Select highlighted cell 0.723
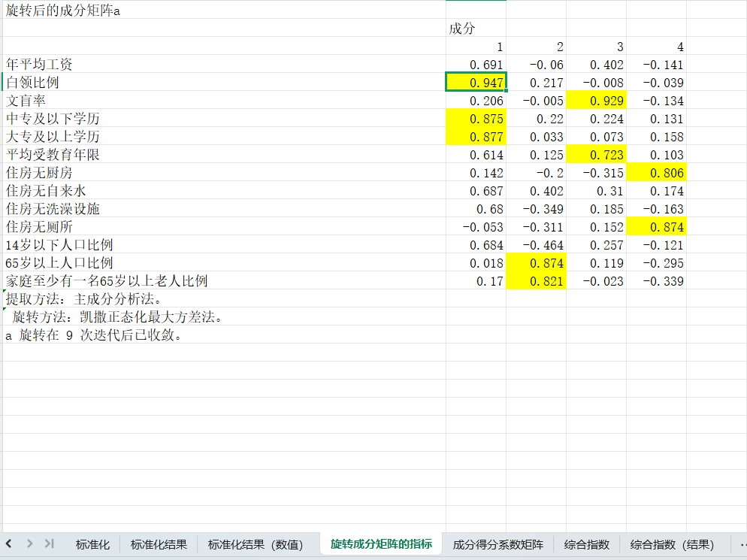The image size is (747, 560). [596, 155]
